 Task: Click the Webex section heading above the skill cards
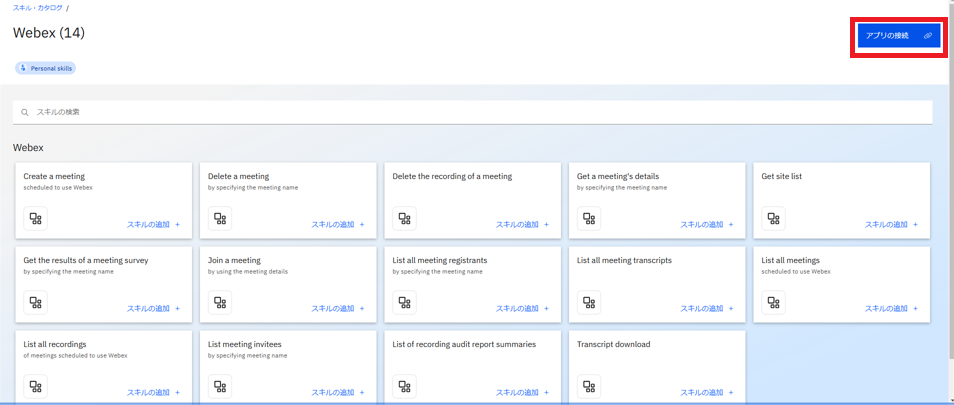tap(28, 148)
